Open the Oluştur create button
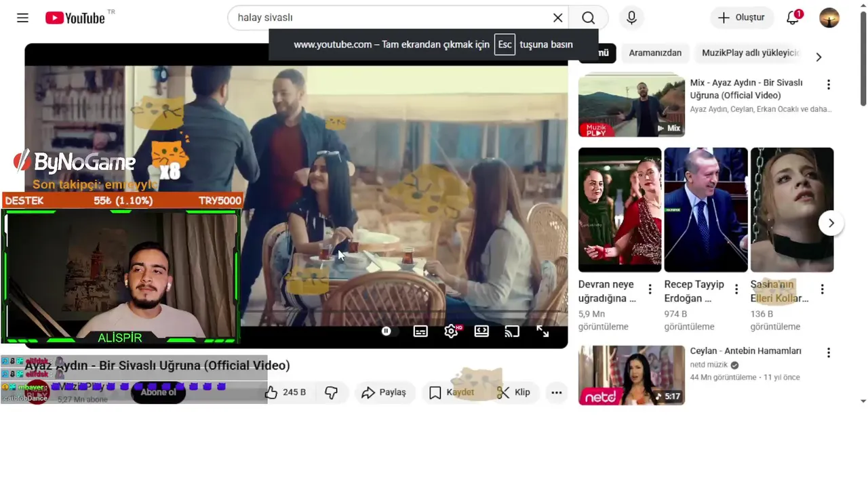868x488 pixels. coord(741,18)
